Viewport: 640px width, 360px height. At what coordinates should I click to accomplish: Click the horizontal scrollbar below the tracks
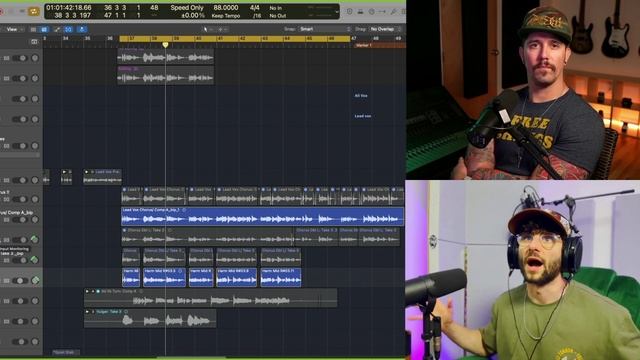pos(192,358)
